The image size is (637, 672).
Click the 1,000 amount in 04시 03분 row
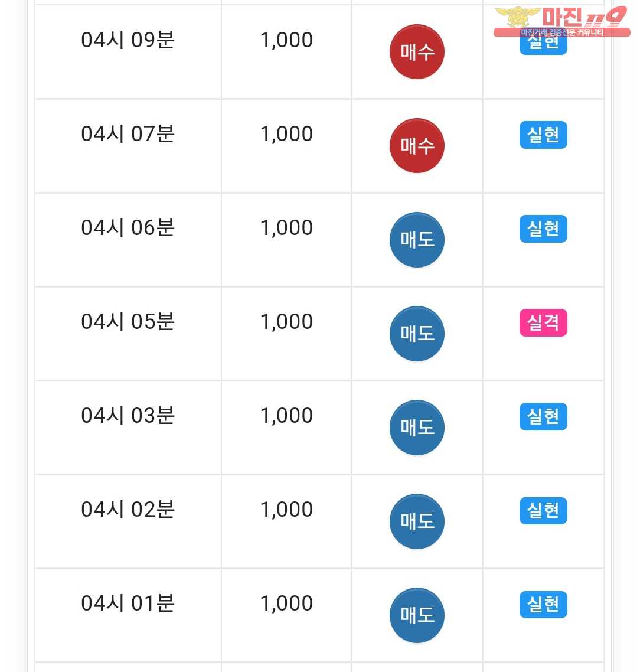click(x=286, y=416)
